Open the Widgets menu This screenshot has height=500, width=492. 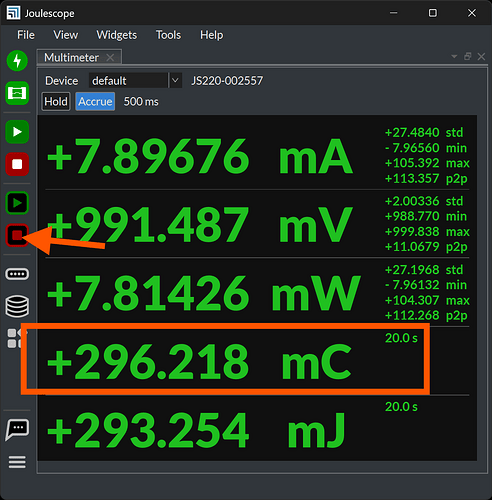coord(116,35)
